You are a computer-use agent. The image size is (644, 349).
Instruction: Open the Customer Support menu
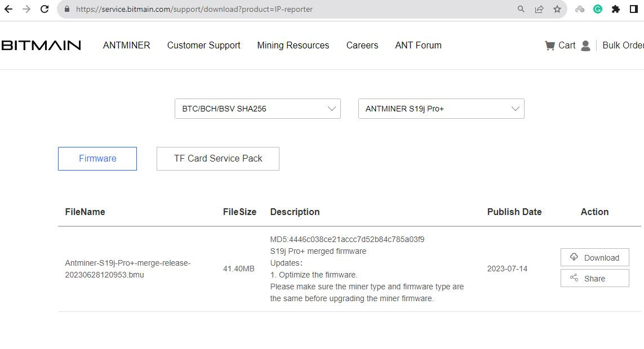click(x=204, y=45)
